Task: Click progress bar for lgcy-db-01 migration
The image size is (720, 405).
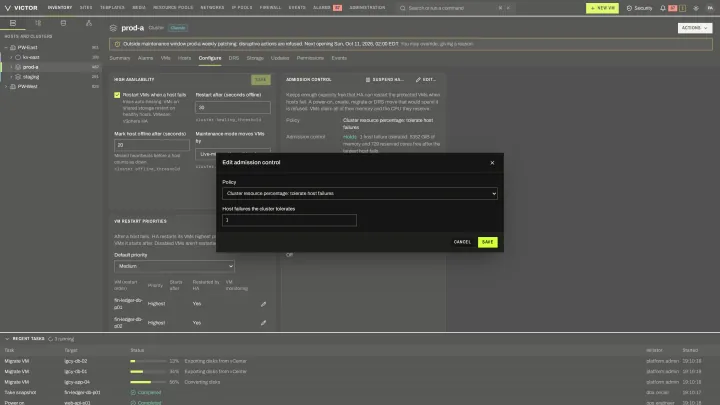Action: coord(148,372)
